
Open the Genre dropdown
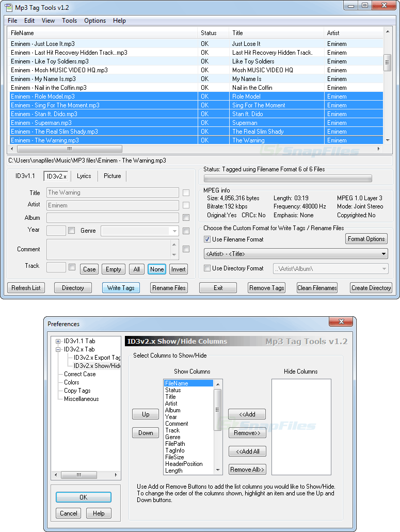(x=174, y=231)
